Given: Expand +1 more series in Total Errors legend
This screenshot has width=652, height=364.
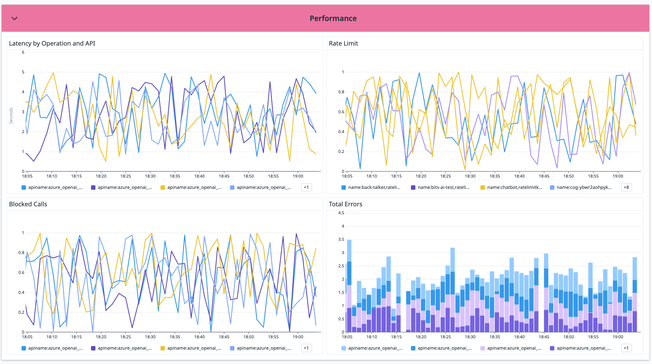Looking at the screenshot, I should click(x=626, y=348).
